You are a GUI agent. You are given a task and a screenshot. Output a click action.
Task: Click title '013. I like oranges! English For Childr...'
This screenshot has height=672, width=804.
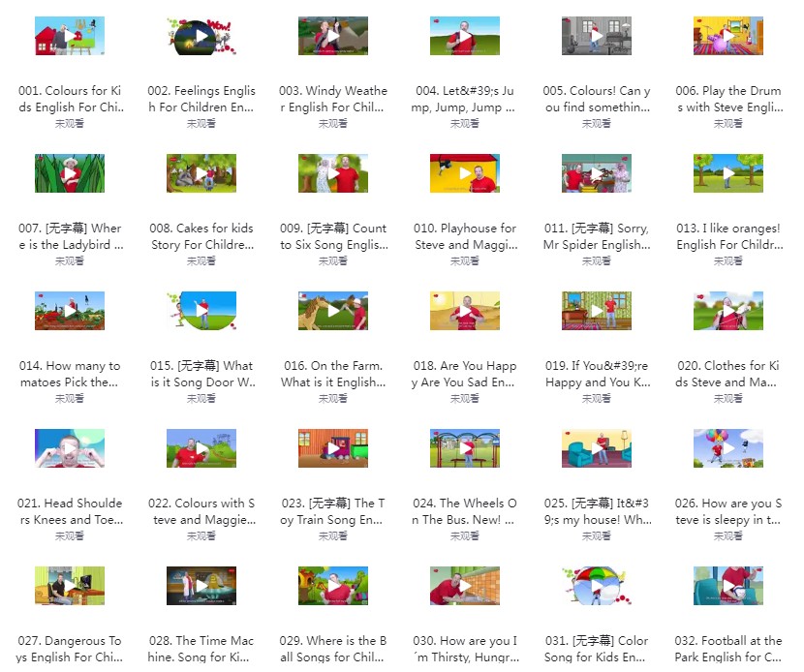click(x=728, y=236)
